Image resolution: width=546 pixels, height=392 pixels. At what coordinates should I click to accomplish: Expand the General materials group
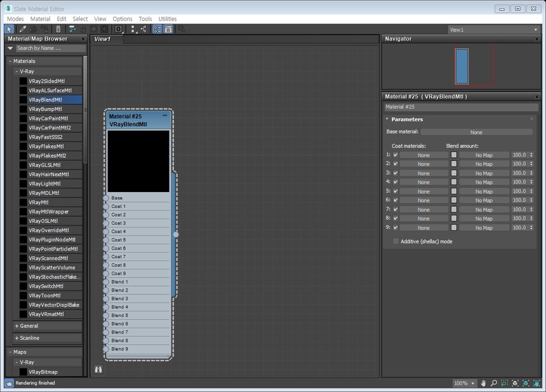click(x=16, y=326)
